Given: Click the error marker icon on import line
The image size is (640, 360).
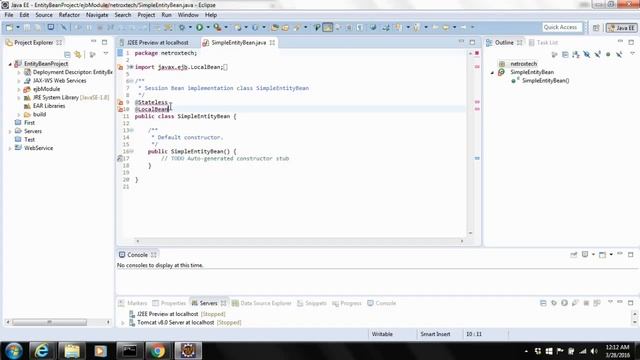Looking at the screenshot, I should 120,67.
